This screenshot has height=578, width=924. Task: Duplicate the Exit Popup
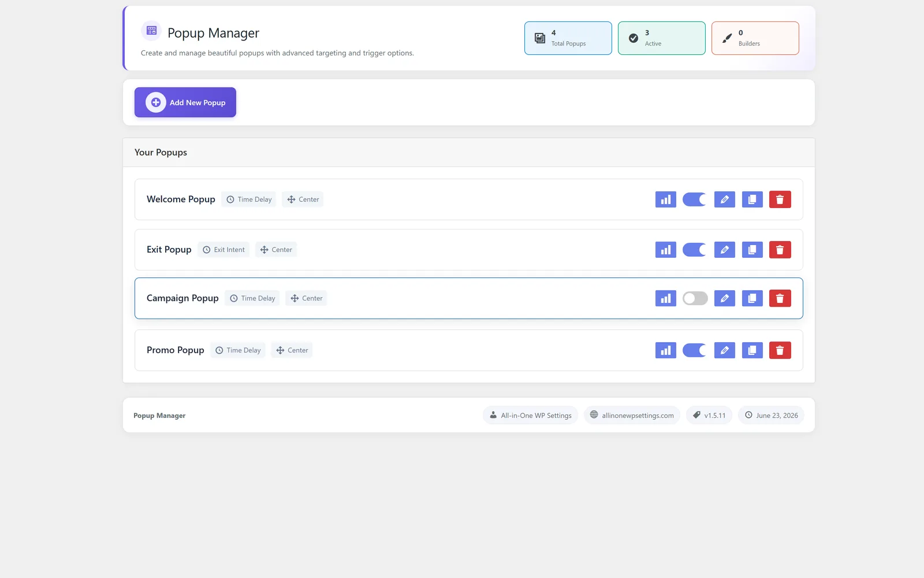point(752,250)
